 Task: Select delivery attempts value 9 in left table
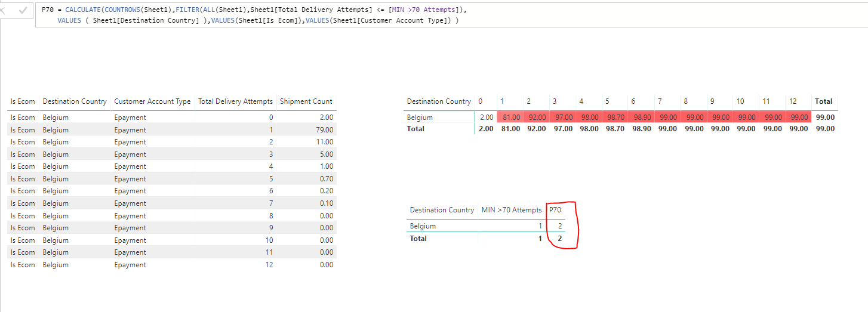point(271,228)
